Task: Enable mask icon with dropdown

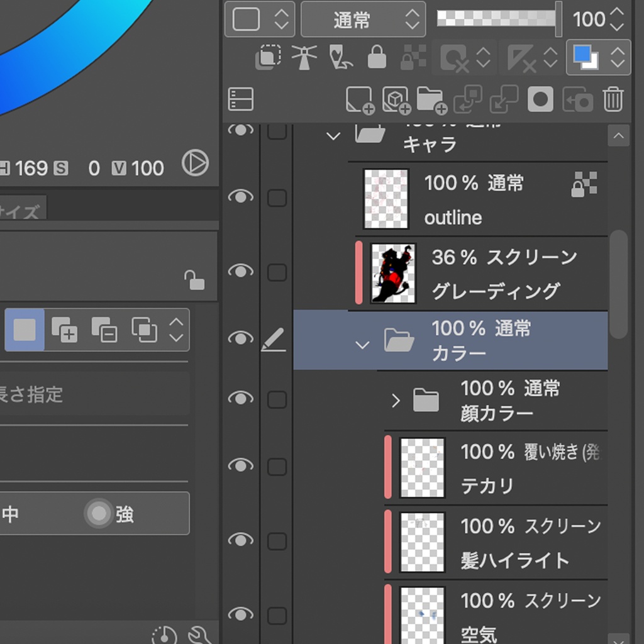Action: tap(454, 58)
